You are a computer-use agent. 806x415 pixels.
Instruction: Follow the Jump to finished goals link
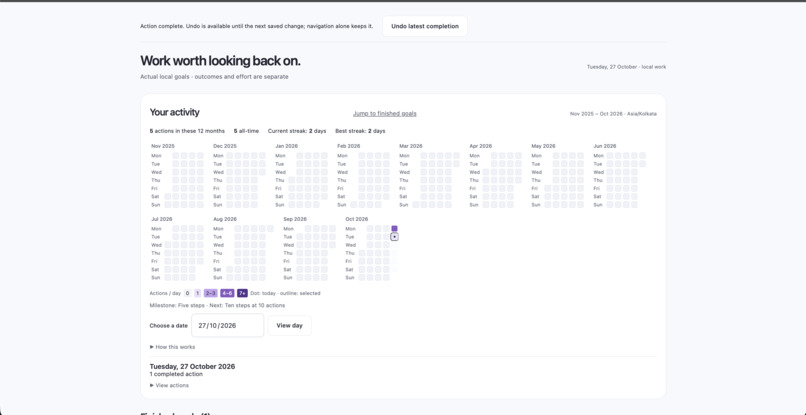click(x=384, y=114)
